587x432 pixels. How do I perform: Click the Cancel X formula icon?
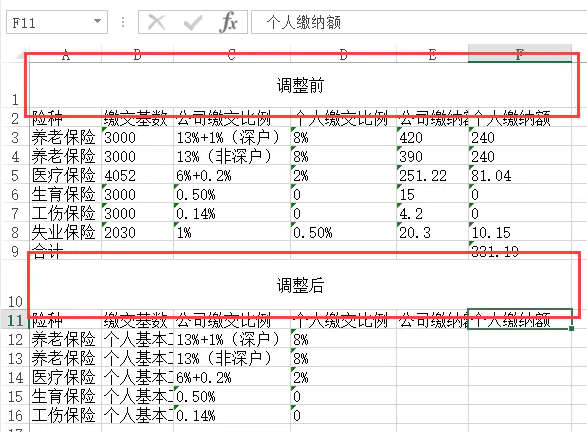point(156,22)
